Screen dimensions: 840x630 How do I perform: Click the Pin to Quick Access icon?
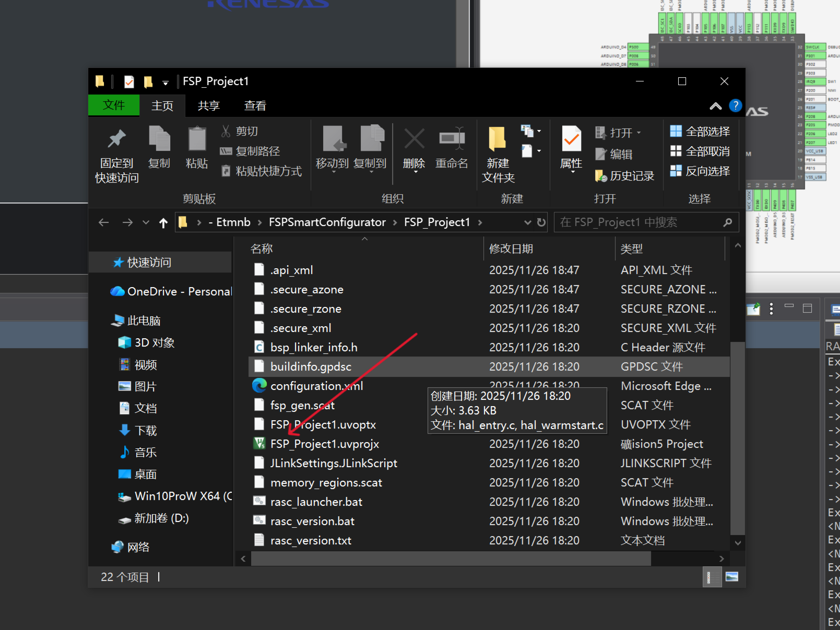[117, 139]
